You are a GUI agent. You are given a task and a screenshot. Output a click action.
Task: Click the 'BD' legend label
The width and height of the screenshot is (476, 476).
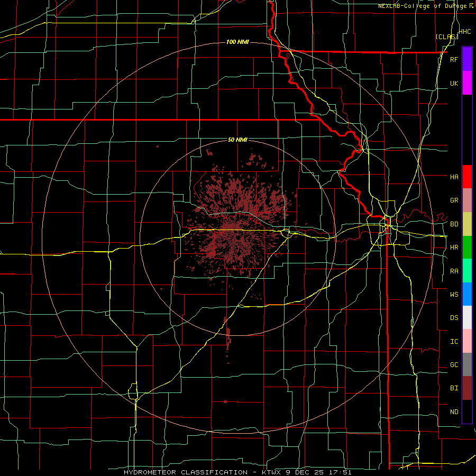click(454, 224)
